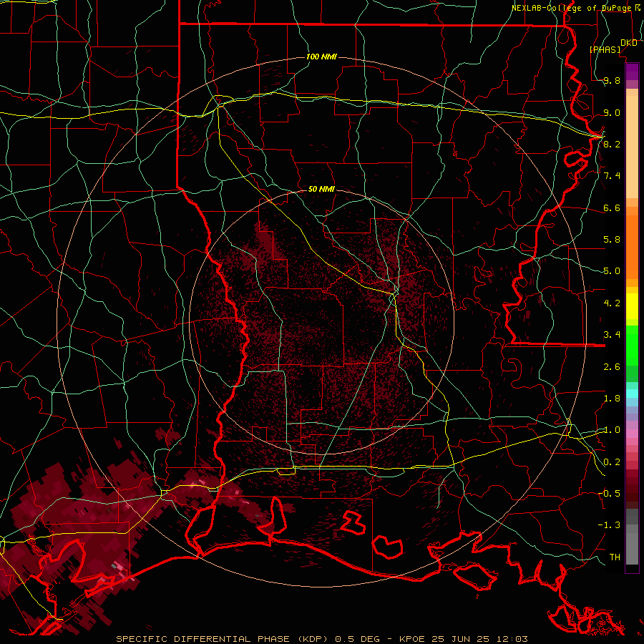Click the 9.0 scale label
Image resolution: width=644 pixels, height=644 pixels.
pos(612,112)
